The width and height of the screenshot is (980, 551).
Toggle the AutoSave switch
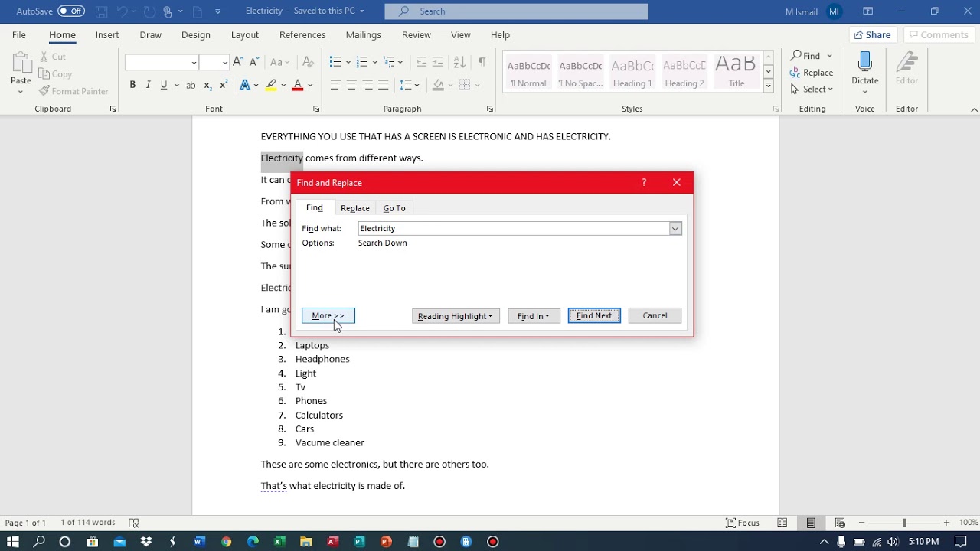(71, 11)
